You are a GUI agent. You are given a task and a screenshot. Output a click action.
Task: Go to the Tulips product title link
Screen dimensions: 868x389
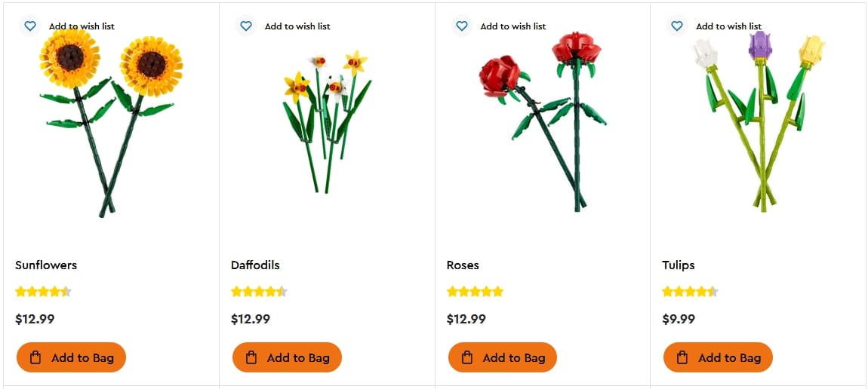pos(678,265)
